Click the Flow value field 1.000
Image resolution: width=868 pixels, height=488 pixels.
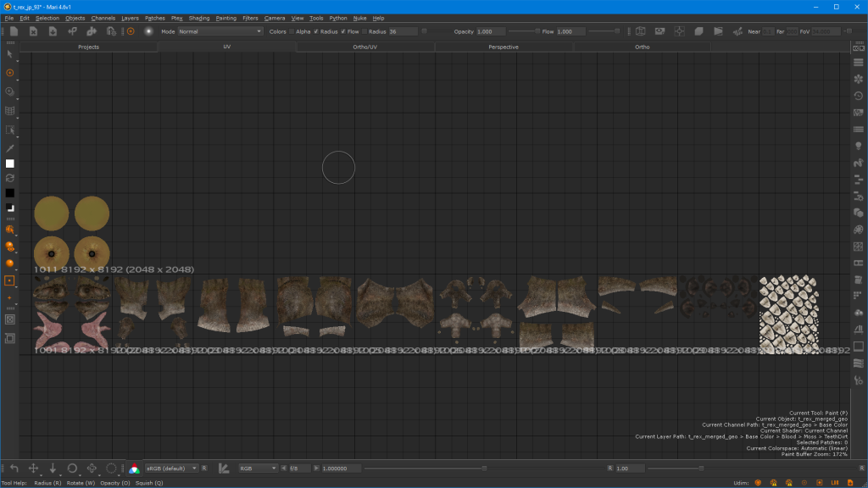point(570,31)
